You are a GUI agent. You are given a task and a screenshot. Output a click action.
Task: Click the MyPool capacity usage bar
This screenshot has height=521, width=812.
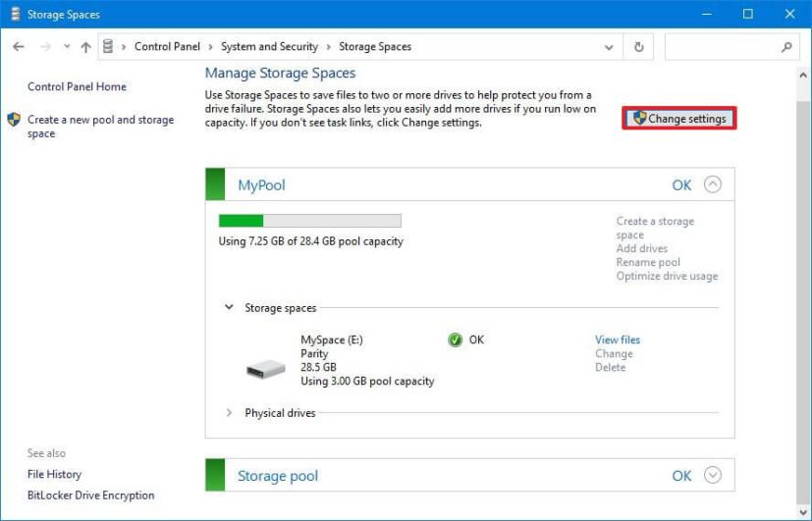309,221
